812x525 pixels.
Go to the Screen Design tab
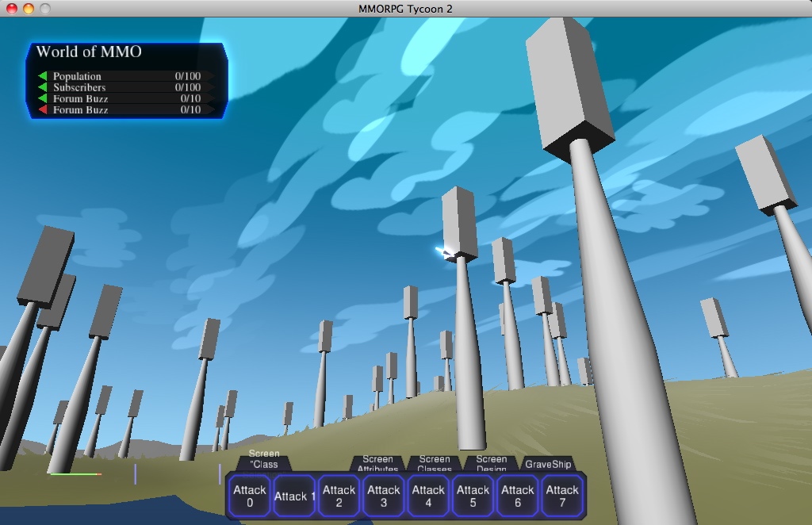point(492,463)
